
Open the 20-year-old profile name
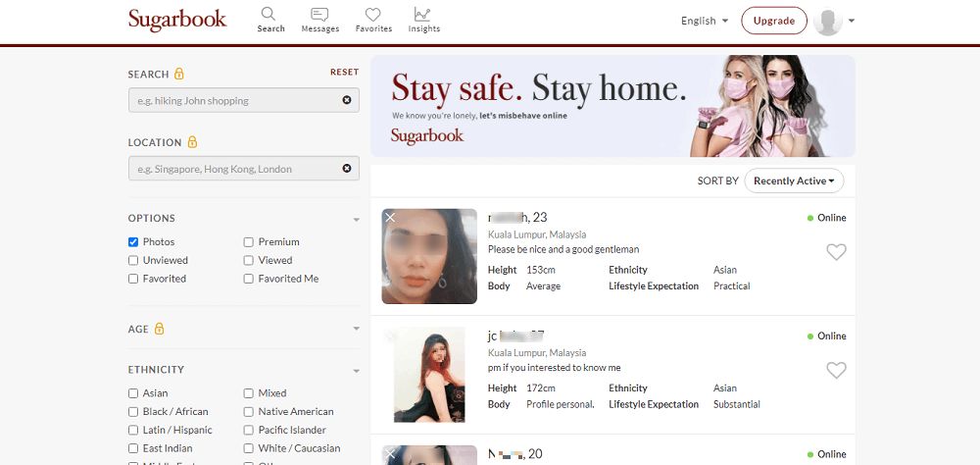coord(515,454)
